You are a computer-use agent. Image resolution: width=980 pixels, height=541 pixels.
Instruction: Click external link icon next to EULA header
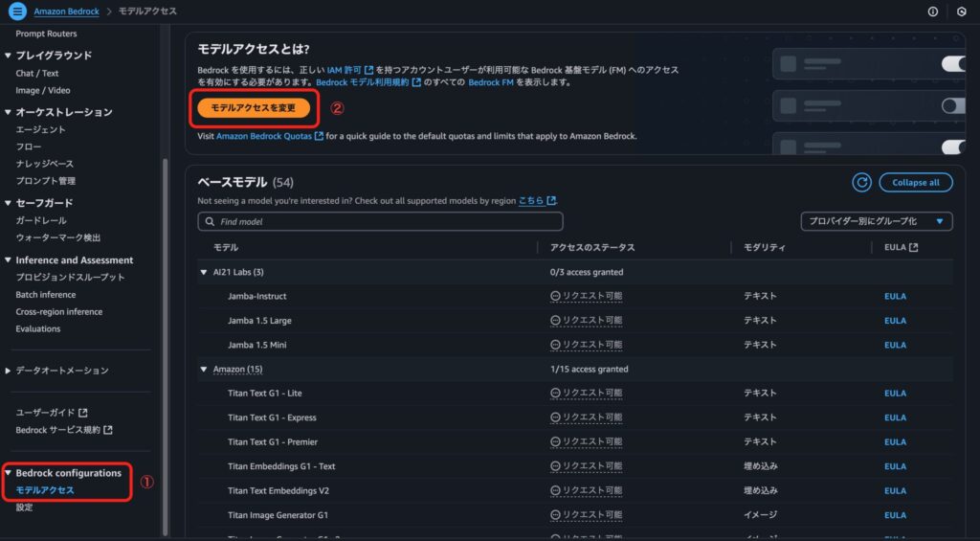coord(914,247)
